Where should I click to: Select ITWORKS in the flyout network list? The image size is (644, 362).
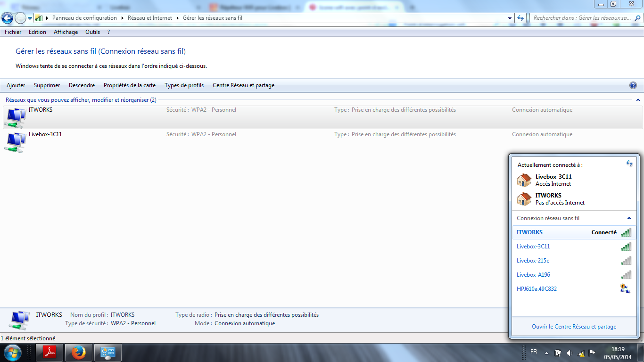coord(574,232)
